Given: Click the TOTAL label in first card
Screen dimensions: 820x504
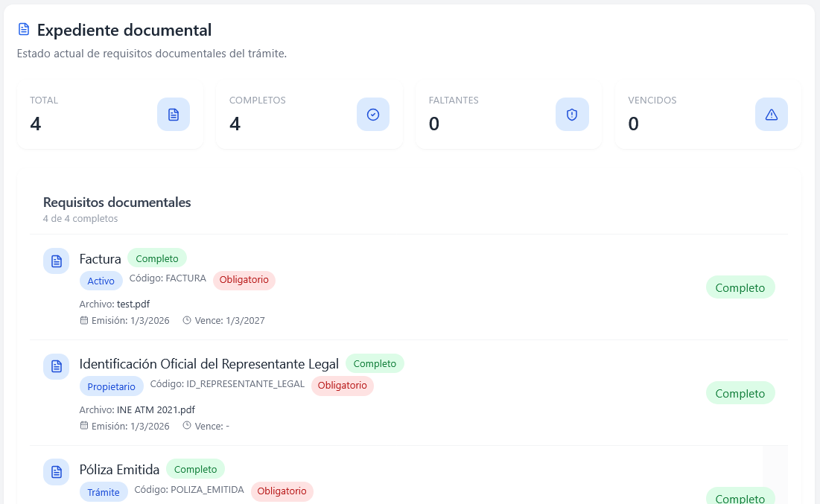Looking at the screenshot, I should [44, 101].
